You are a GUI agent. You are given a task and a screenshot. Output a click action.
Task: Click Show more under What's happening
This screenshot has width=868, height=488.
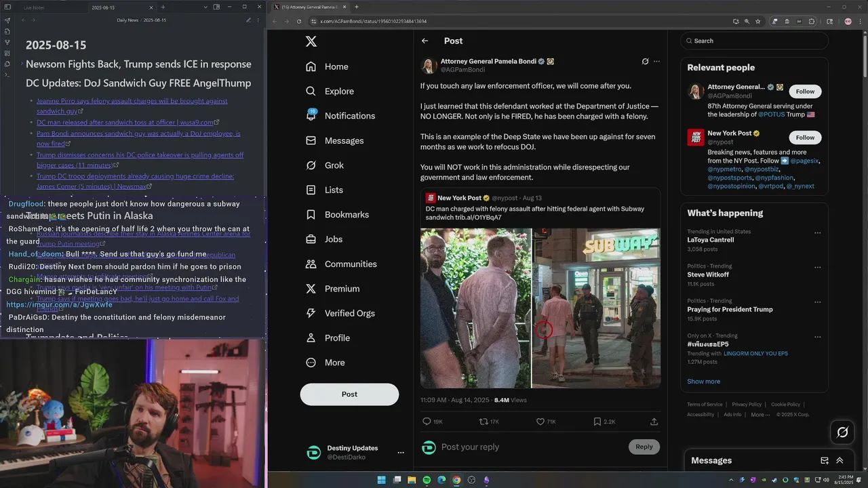[704, 382]
